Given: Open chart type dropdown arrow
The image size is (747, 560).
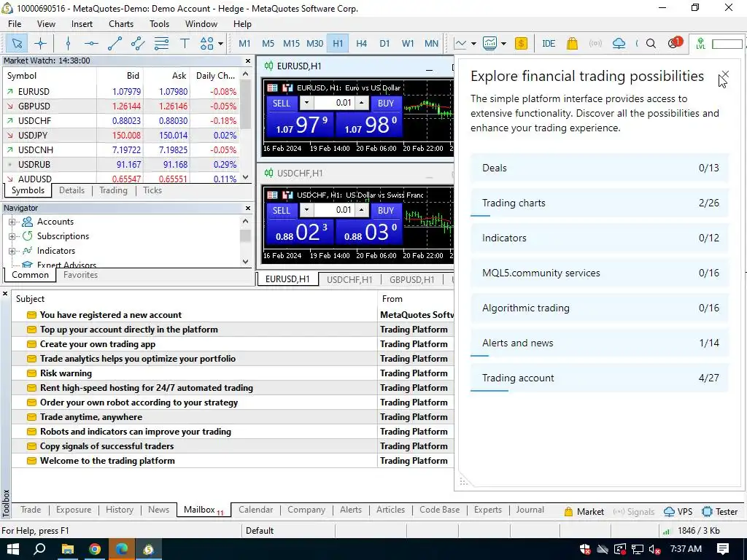Looking at the screenshot, I should click(473, 44).
